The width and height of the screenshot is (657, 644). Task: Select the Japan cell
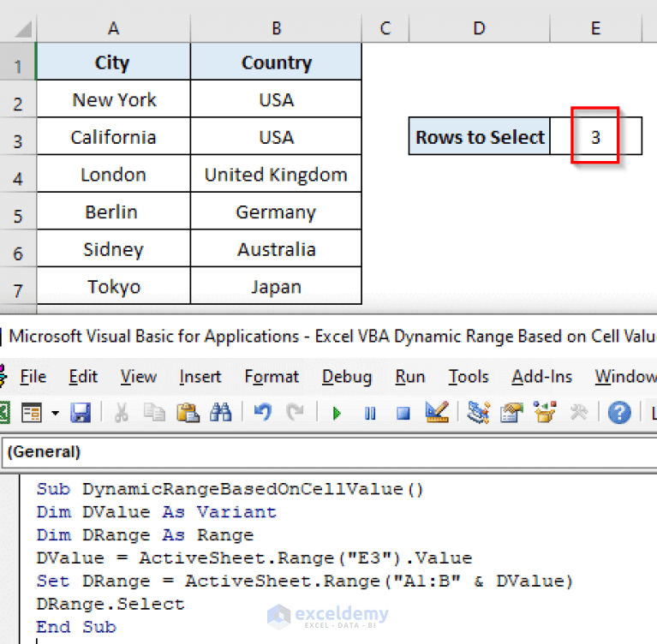[276, 286]
